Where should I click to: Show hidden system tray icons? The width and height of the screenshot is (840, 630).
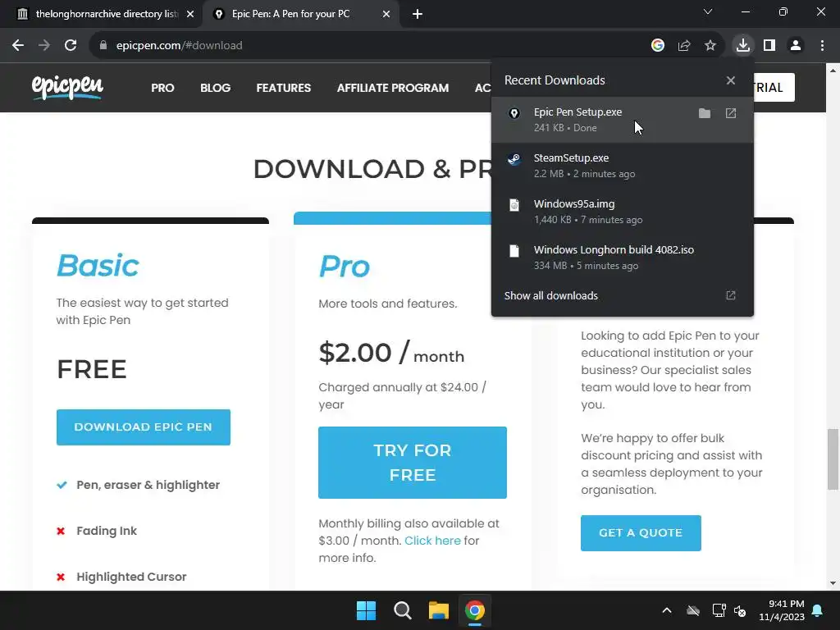pos(667,610)
